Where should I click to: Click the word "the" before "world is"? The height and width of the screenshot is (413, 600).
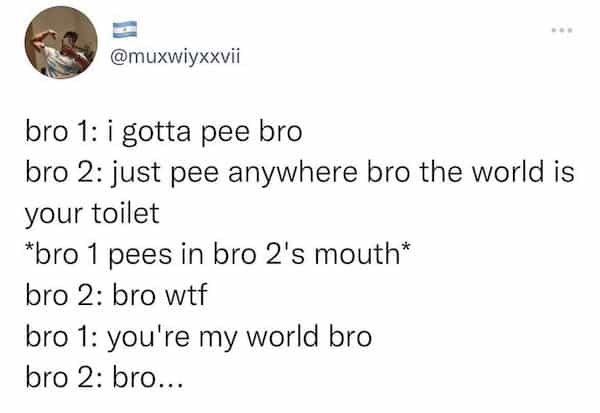click(x=441, y=172)
